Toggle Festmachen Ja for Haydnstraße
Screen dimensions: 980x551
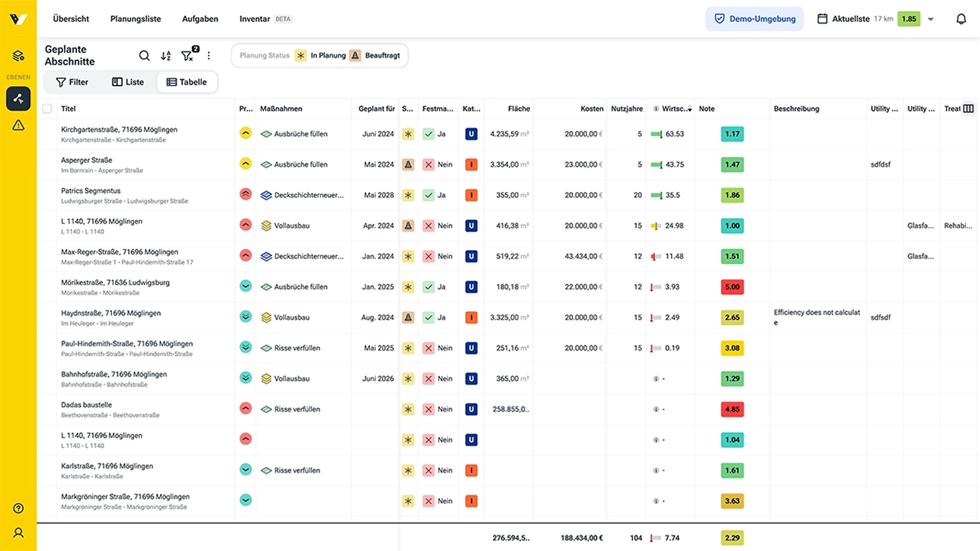[x=429, y=318]
